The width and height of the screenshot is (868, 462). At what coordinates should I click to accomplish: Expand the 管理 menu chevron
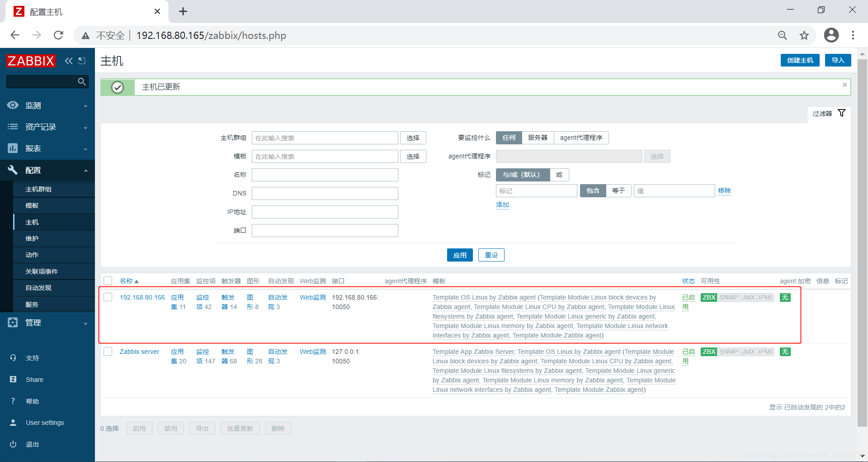(85, 323)
